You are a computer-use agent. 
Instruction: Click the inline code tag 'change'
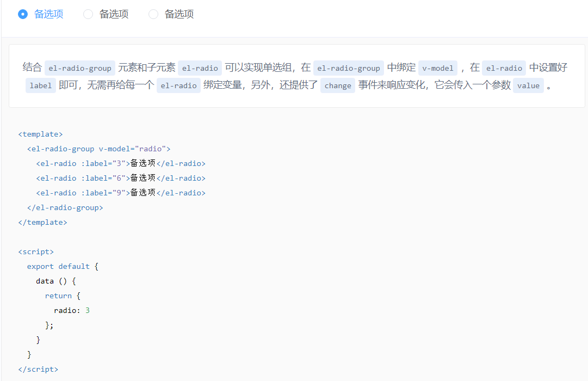pos(337,85)
